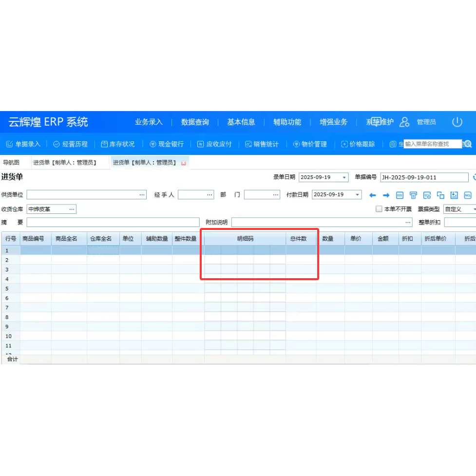Open the 现金银行 toolbar shortcut

click(x=167, y=144)
